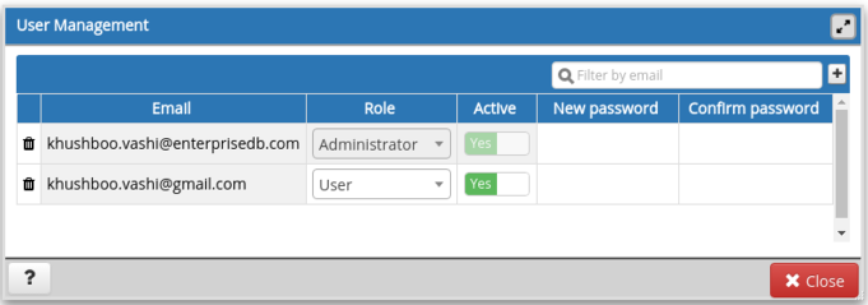This screenshot has width=868, height=305.
Task: Add a new user with plus icon
Action: 837,75
